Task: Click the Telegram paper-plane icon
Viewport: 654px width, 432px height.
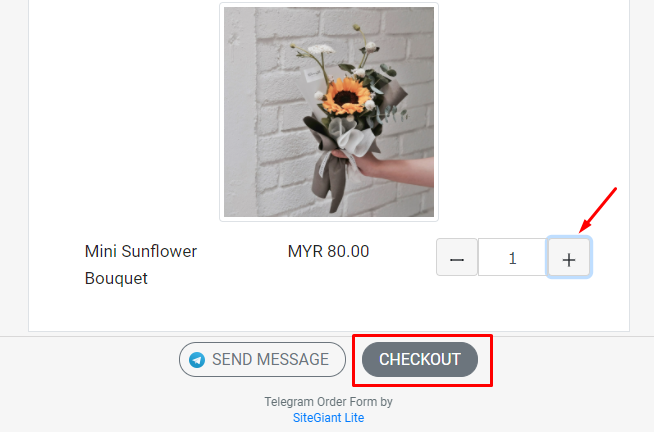Action: (x=197, y=359)
